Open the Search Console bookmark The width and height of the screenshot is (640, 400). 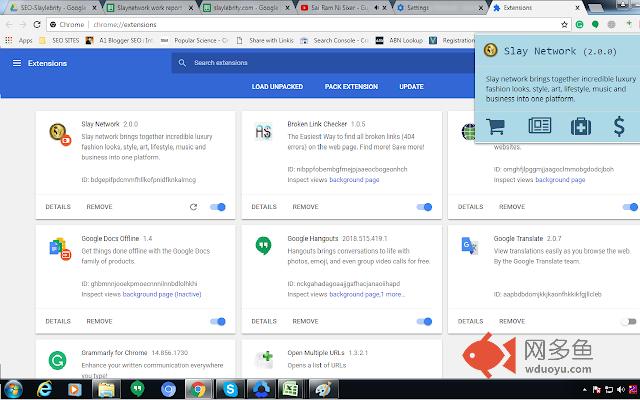click(334, 40)
